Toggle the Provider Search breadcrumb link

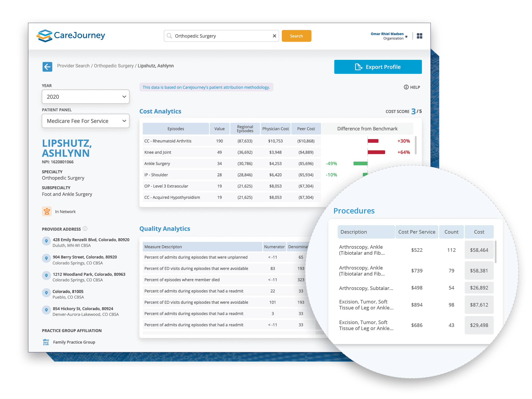click(73, 66)
